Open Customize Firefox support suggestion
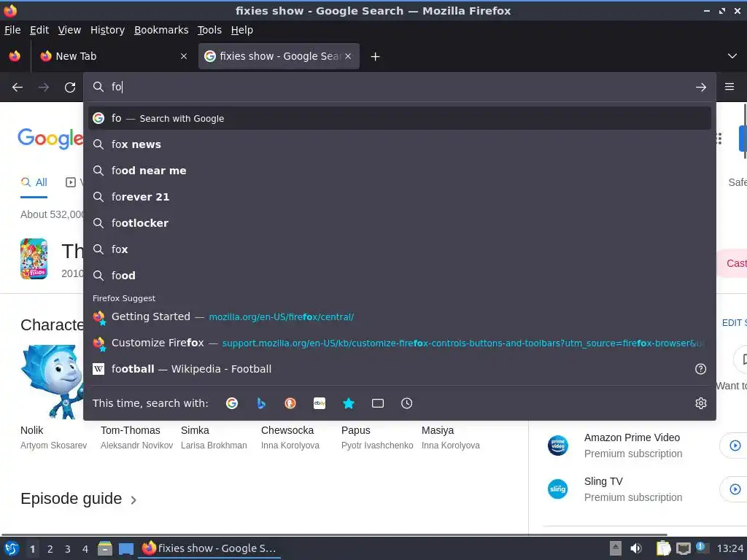The height and width of the screenshot is (560, 747). pos(400,343)
